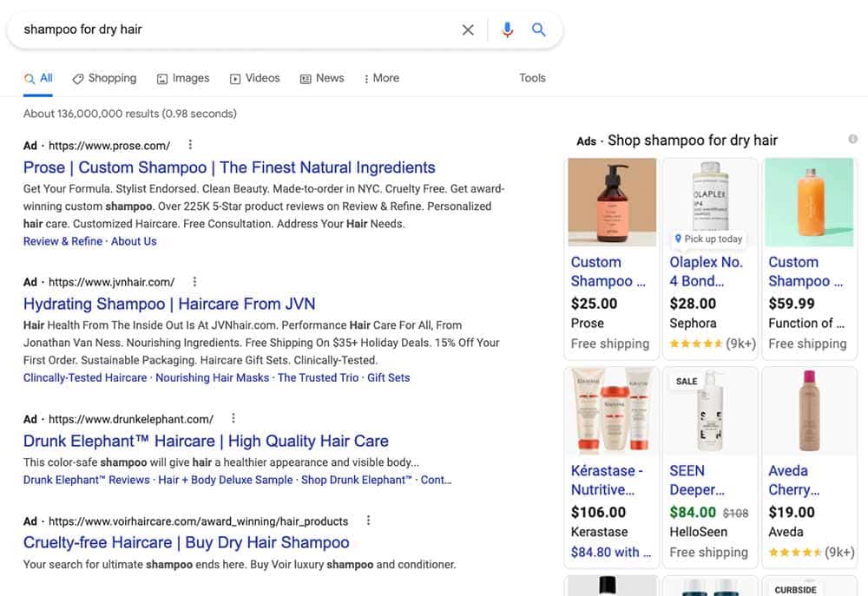Image resolution: width=868 pixels, height=596 pixels.
Task: Click the voirhaircare.com award_winning URL
Action: [198, 521]
